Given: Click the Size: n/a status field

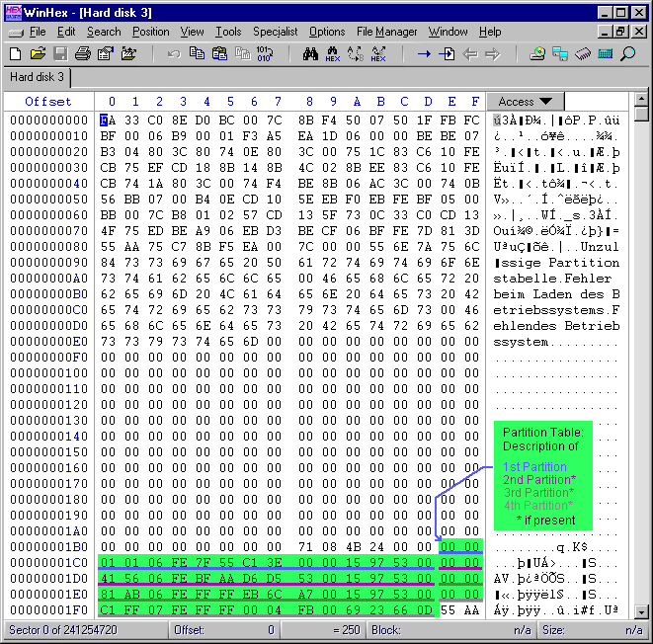Looking at the screenshot, I should point(592,630).
